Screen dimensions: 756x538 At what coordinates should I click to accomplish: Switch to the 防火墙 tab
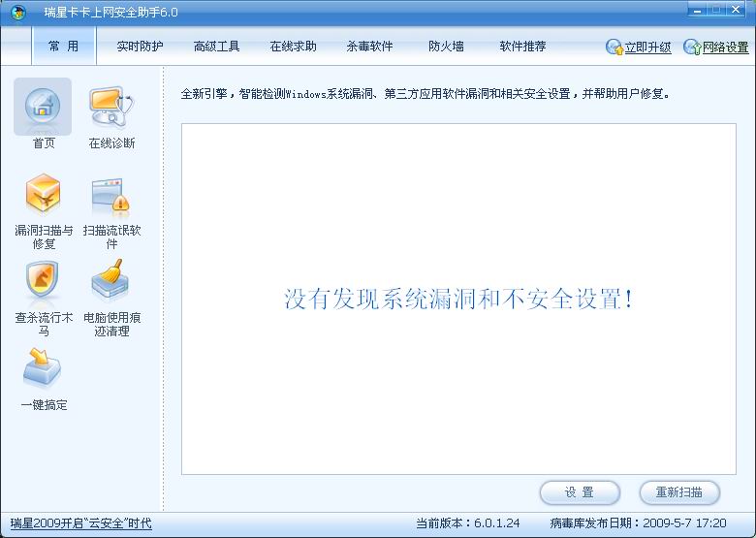pos(447,47)
